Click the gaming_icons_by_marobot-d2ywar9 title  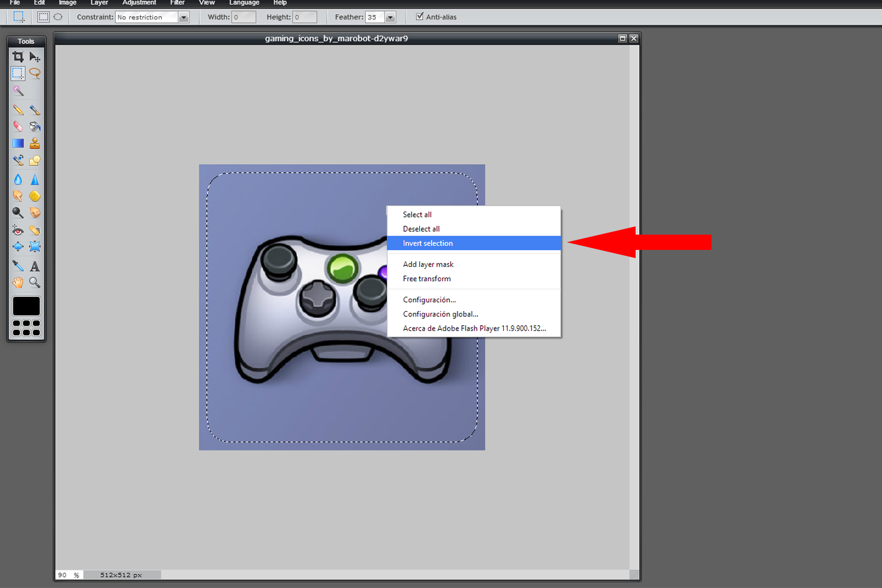click(x=336, y=38)
